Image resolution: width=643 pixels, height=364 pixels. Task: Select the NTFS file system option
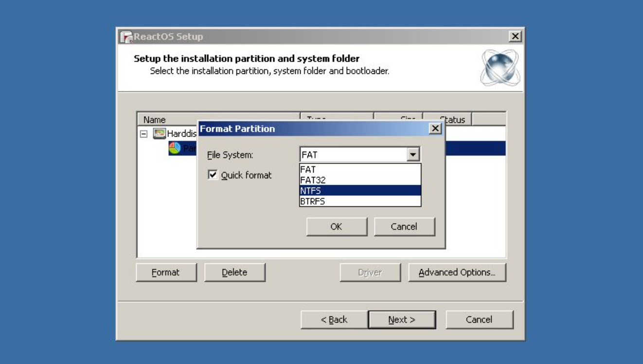pos(360,191)
